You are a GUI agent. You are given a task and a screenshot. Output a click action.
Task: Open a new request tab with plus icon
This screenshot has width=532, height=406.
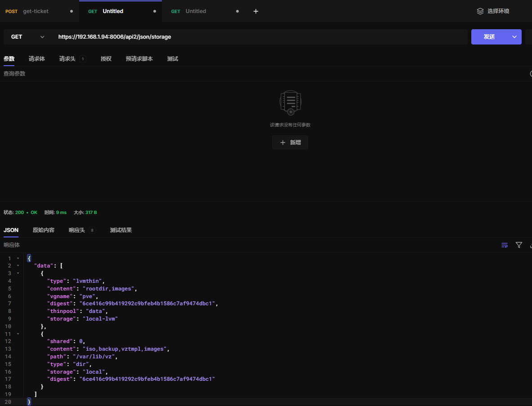point(256,11)
